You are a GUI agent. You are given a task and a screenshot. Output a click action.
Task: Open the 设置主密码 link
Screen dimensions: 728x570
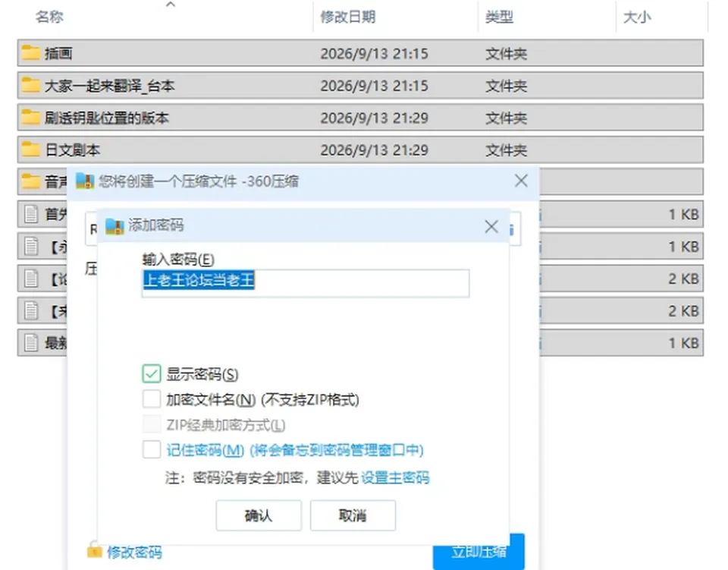395,477
